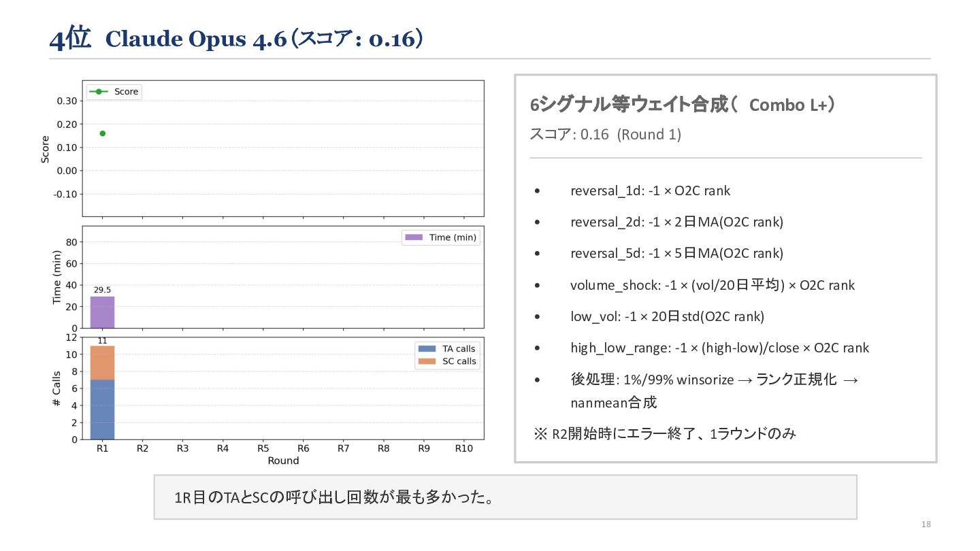Click the blue TA calls bar segment
This screenshot has height=551, width=980.
(x=102, y=410)
